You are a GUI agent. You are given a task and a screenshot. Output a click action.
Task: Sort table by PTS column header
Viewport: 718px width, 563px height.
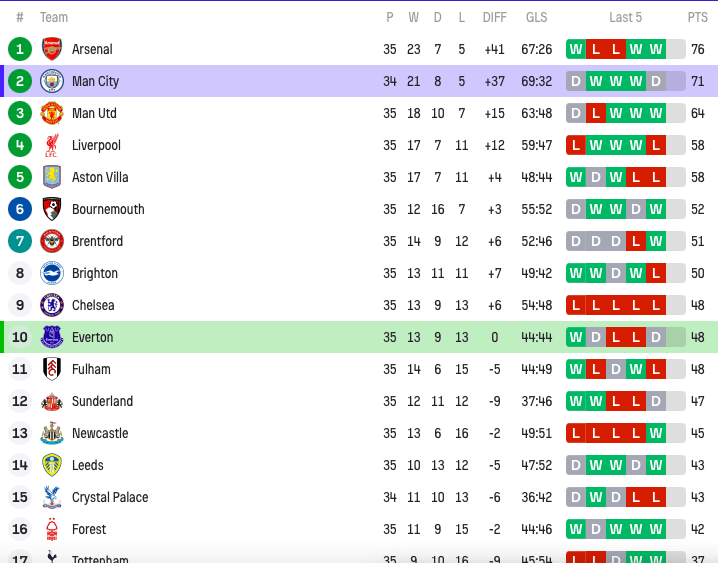697,17
